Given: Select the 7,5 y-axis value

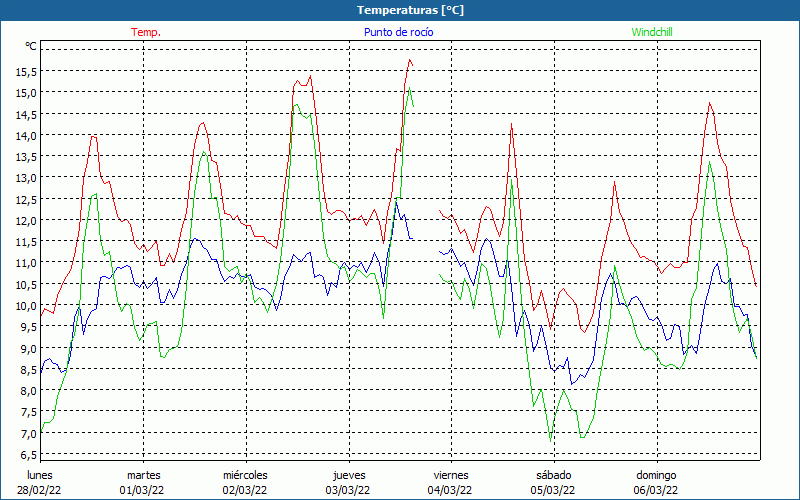Looking at the screenshot, I should pos(29,412).
